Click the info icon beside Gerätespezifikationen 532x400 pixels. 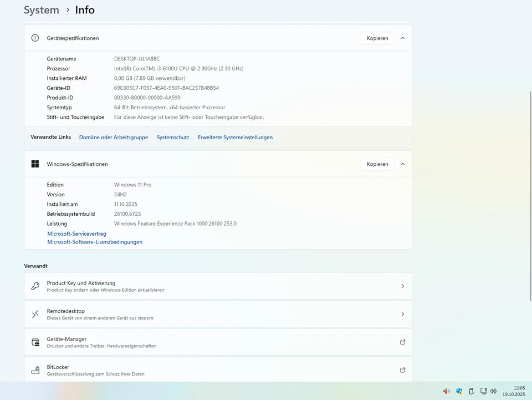(35, 38)
